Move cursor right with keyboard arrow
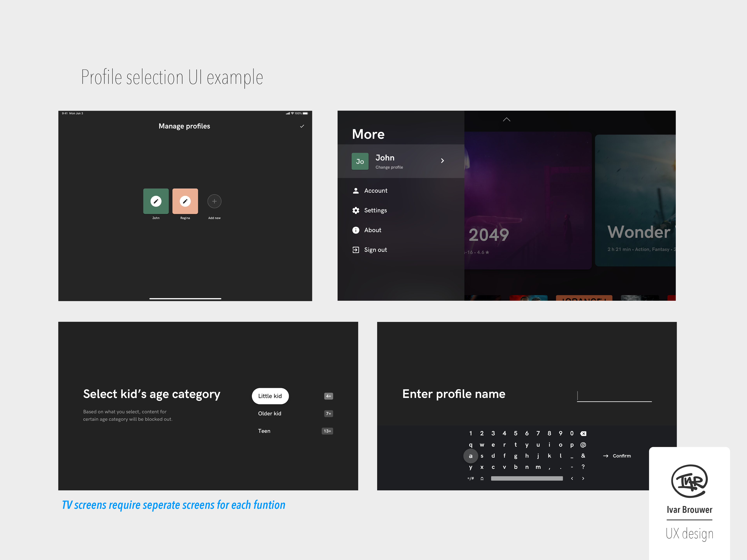The image size is (747, 560). pyautogui.click(x=583, y=478)
